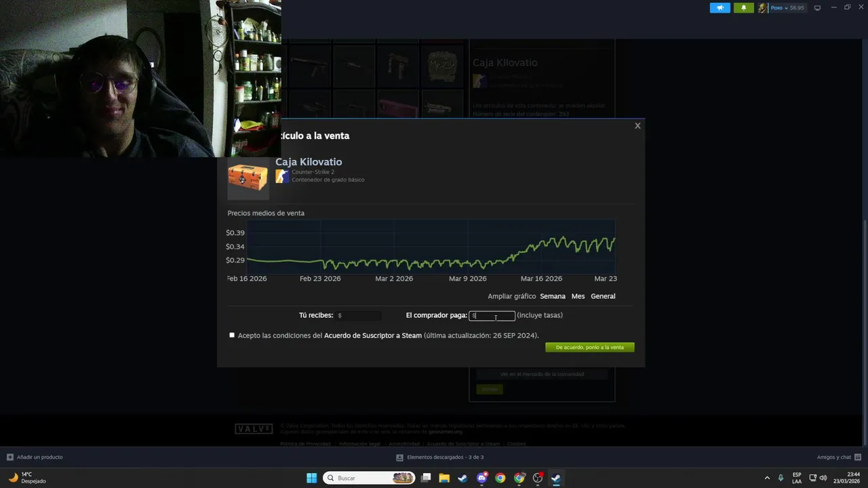
Task: Open the Discord taskbar icon
Action: pyautogui.click(x=481, y=478)
